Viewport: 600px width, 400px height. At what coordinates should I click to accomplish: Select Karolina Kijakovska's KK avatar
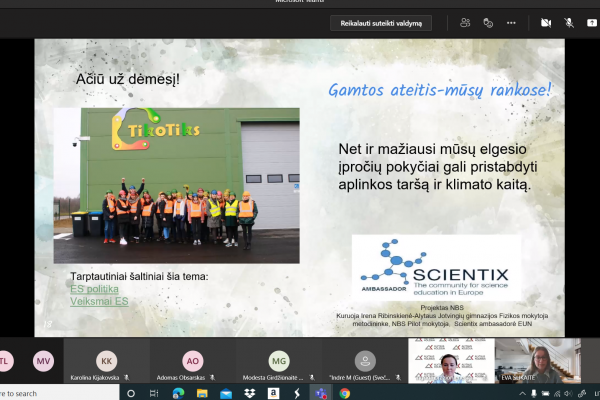click(x=106, y=361)
